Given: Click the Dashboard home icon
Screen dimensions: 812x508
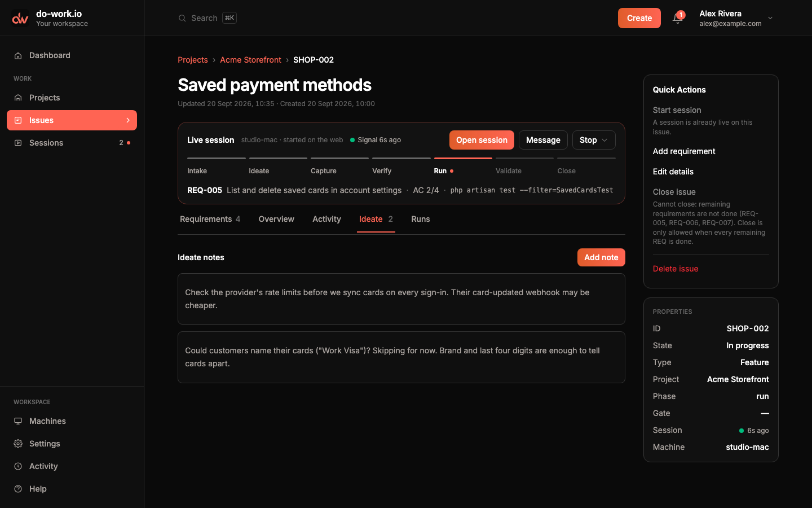Looking at the screenshot, I should tap(18, 55).
